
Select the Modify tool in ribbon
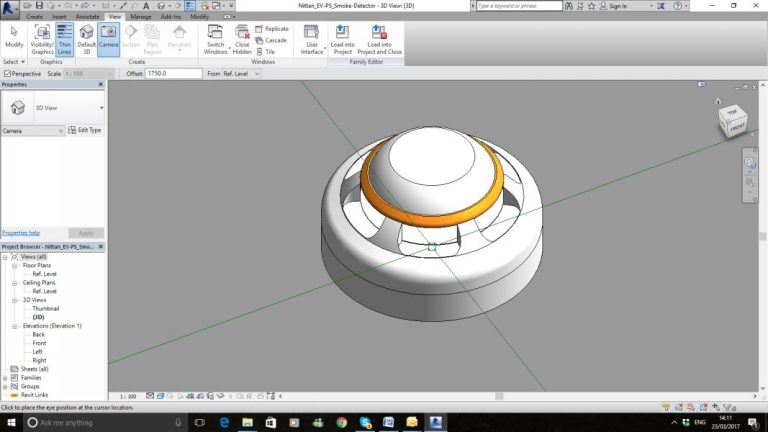point(14,36)
